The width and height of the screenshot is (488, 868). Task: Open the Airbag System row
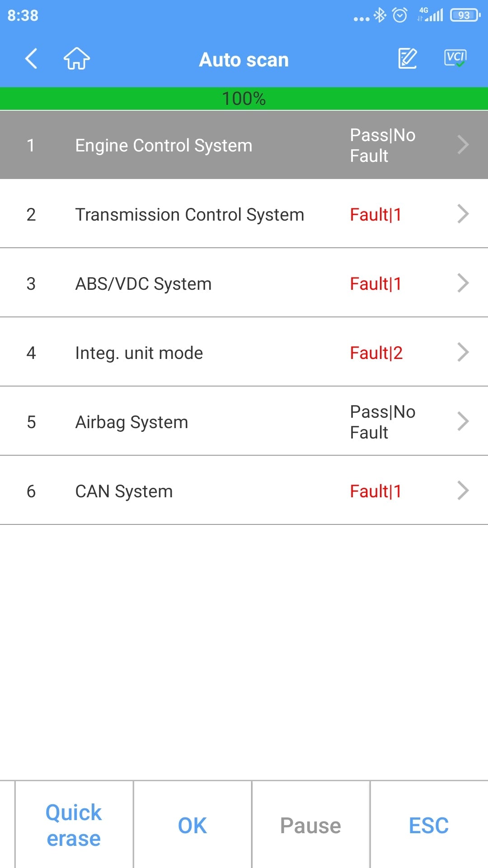point(244,422)
